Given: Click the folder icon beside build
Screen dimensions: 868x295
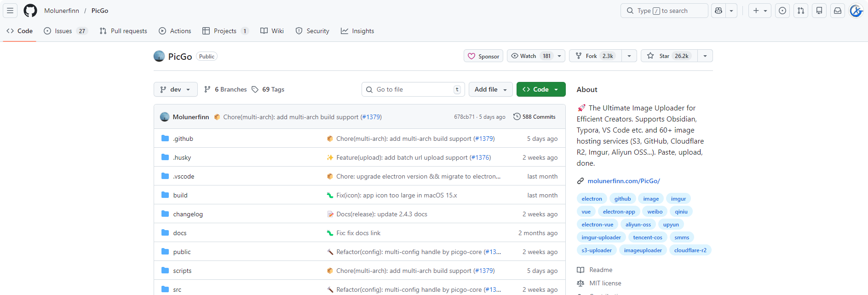Looking at the screenshot, I should [165, 195].
